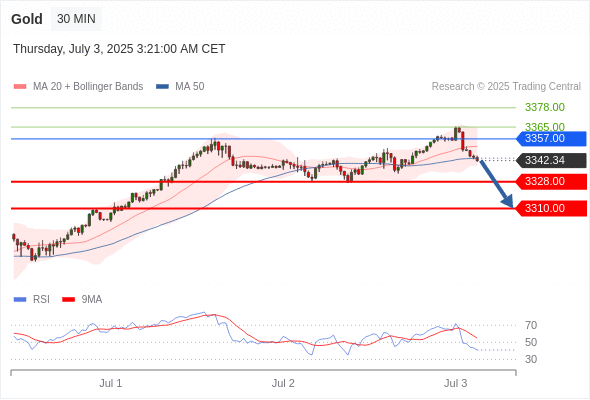
Task: Click the Gold chart title
Action: tap(27, 19)
